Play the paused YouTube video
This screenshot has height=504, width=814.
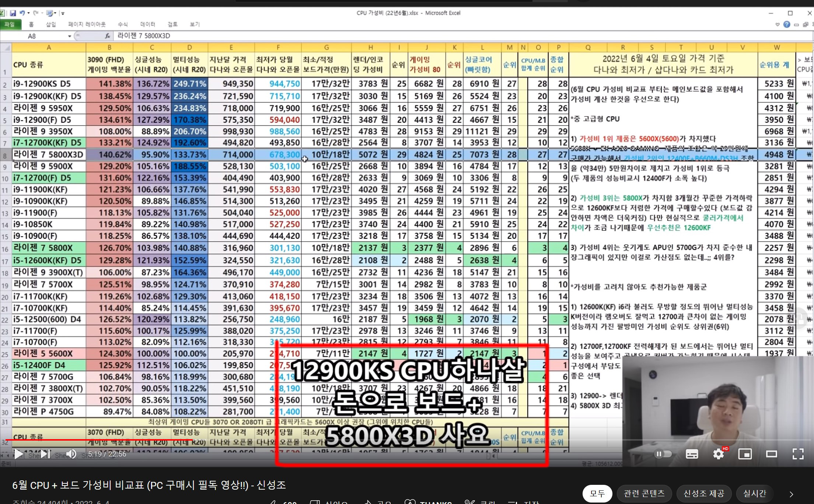[18, 454]
